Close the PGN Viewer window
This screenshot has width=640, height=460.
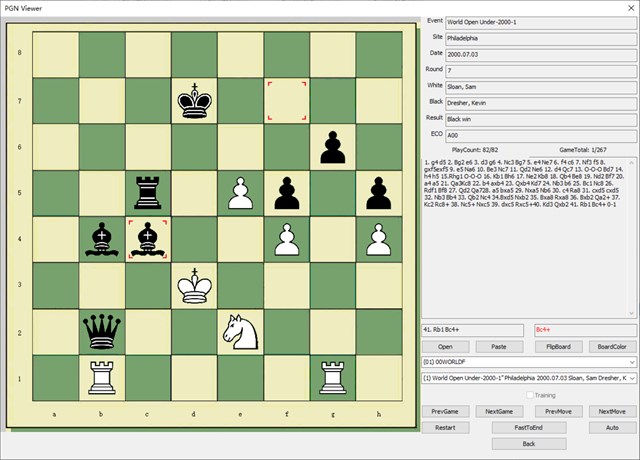click(x=630, y=8)
